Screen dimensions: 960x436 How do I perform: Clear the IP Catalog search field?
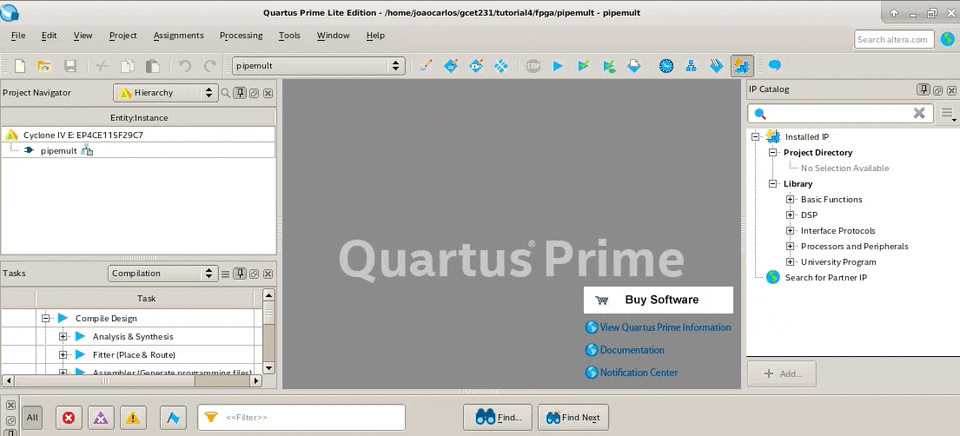click(x=919, y=113)
